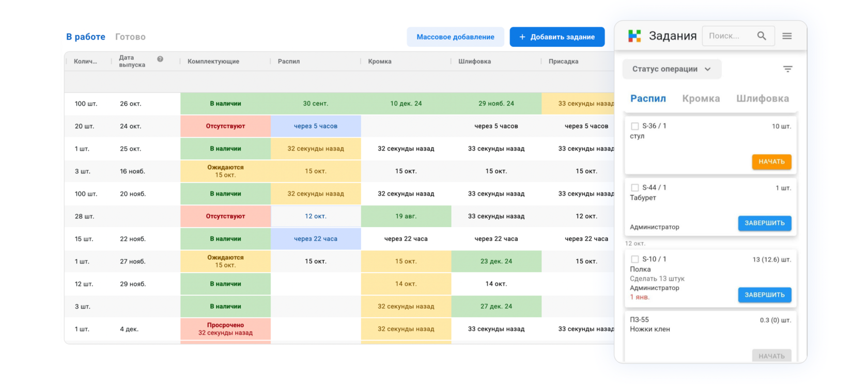868x384 pixels.
Task: Expand the Статус операции dropdown
Action: [672, 69]
